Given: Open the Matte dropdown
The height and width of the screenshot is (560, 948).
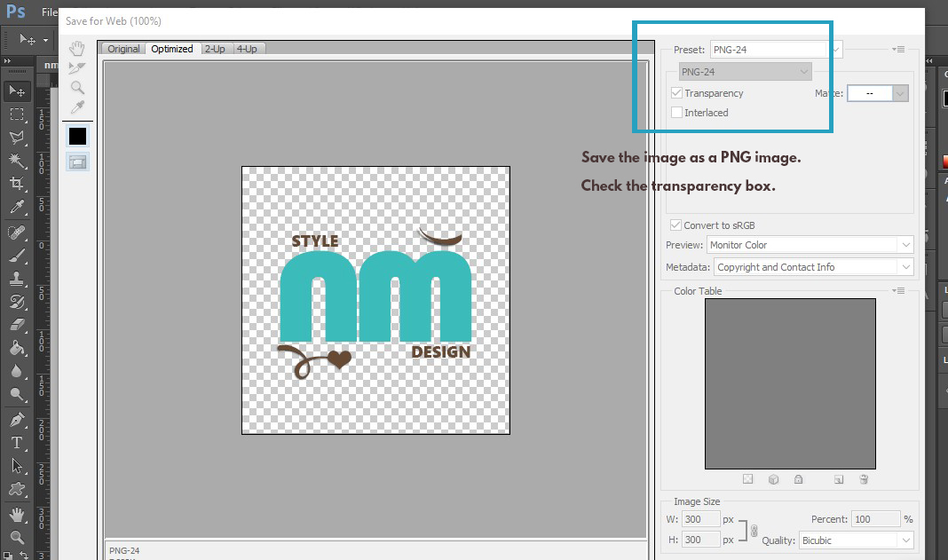Looking at the screenshot, I should tap(901, 92).
